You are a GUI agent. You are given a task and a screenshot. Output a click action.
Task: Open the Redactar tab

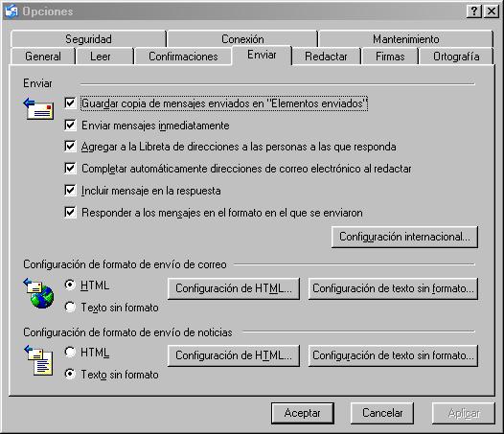click(326, 57)
